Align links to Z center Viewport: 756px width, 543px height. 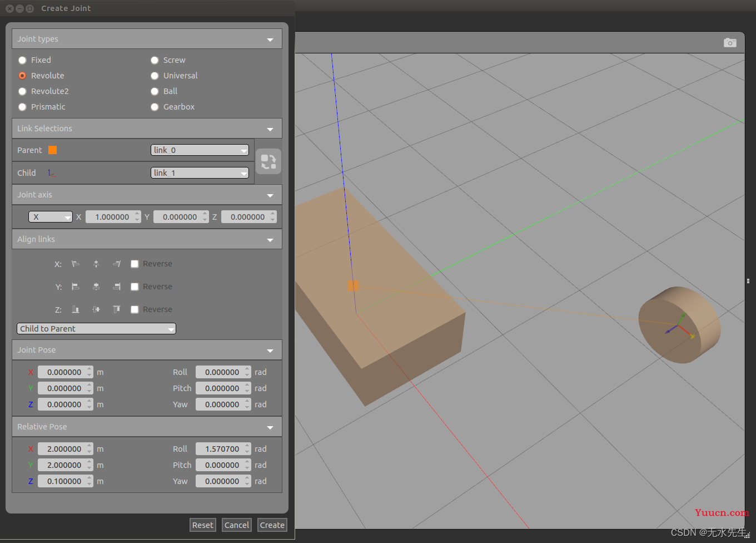click(96, 309)
